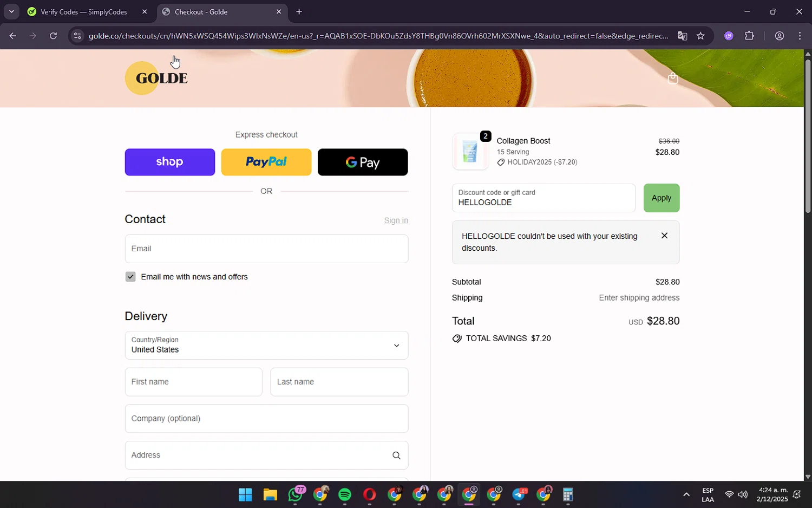This screenshot has height=508, width=812.
Task: Open a new browser tab
Action: [299, 12]
